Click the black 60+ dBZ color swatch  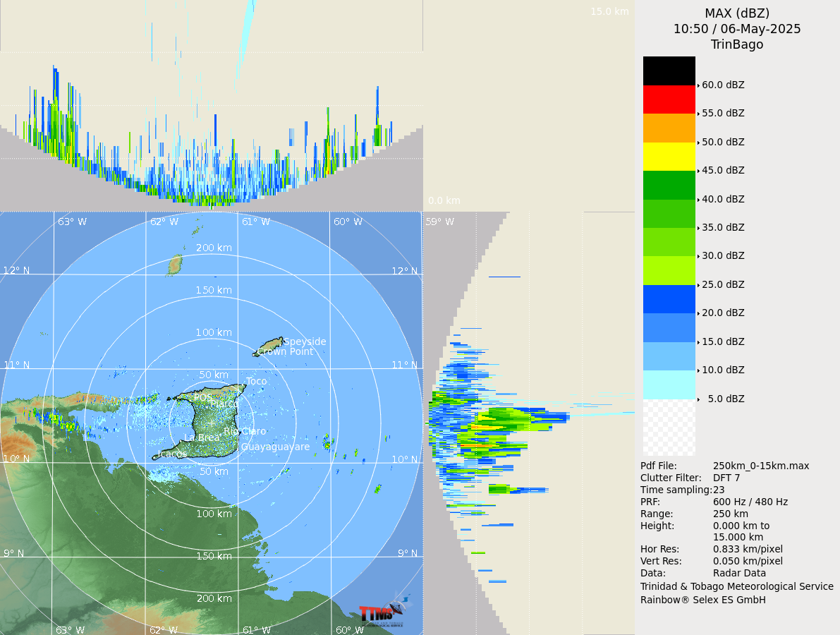coord(669,71)
